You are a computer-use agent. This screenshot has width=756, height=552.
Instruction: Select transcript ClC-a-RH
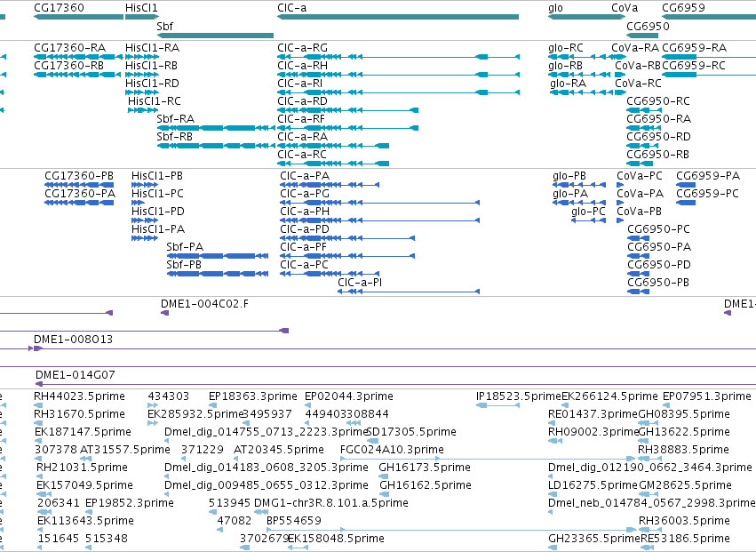(302, 66)
